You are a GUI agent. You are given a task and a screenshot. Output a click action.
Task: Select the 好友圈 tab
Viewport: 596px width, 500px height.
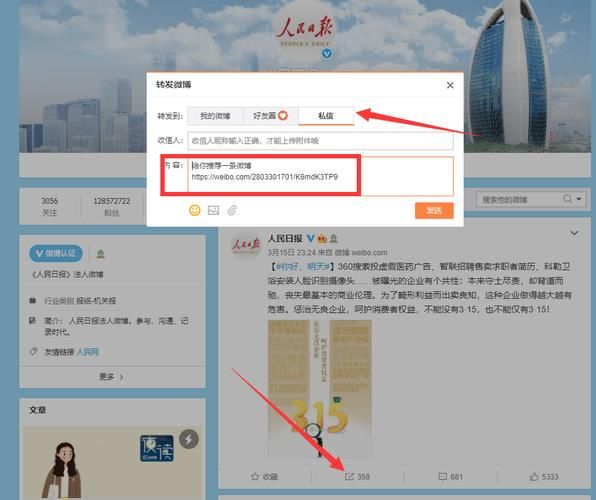(x=271, y=116)
